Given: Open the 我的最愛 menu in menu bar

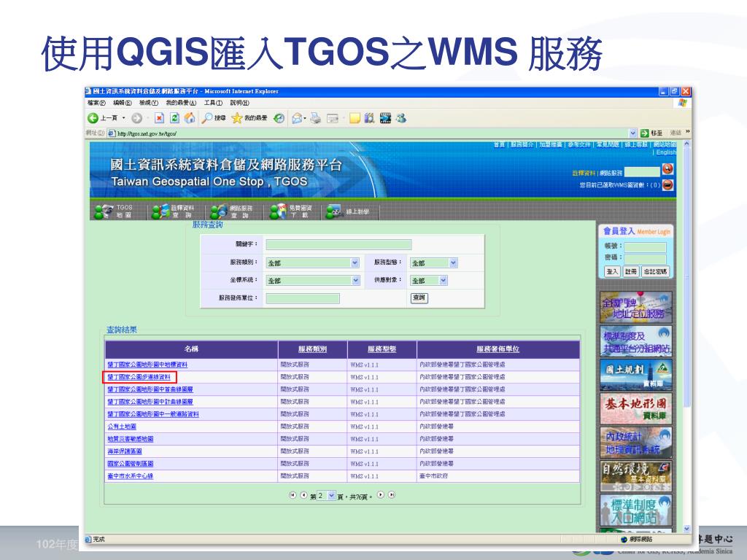Looking at the screenshot, I should 181,103.
